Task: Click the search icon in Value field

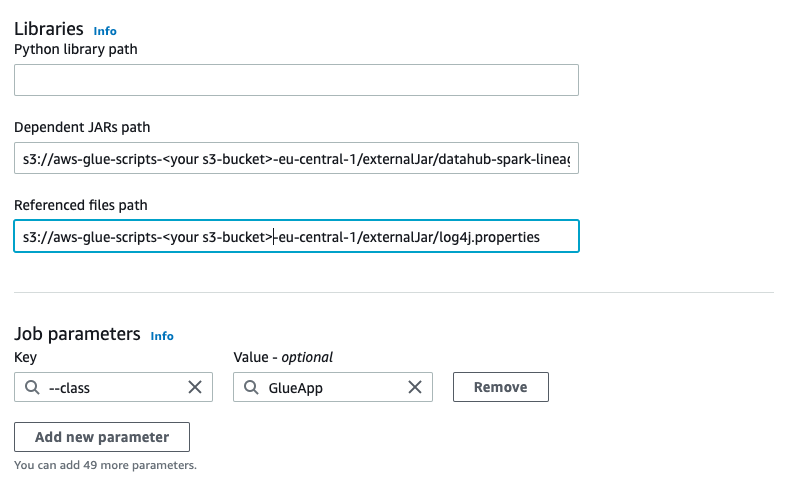Action: click(251, 387)
